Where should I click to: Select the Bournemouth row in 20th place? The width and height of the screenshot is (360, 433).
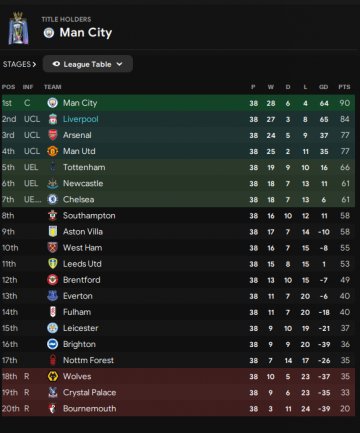(178, 408)
